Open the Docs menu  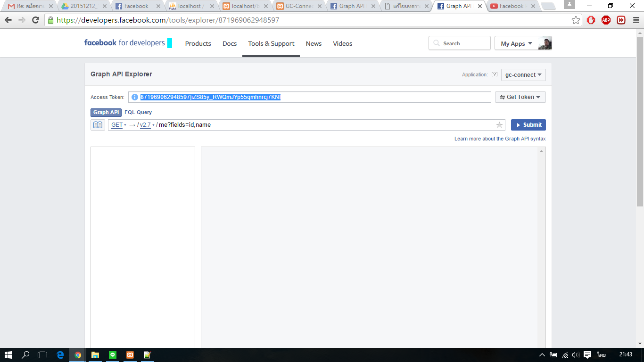point(230,43)
